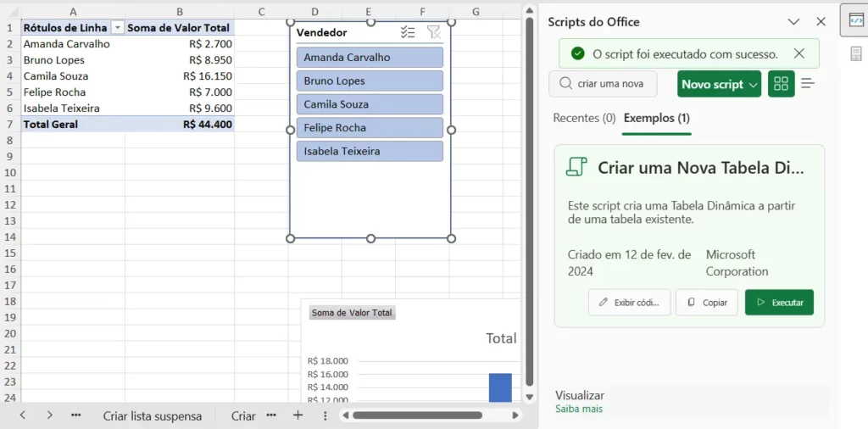The height and width of the screenshot is (429, 868).
Task: Click the horizontal scrollbar thumb of sheet
Action: (417, 415)
